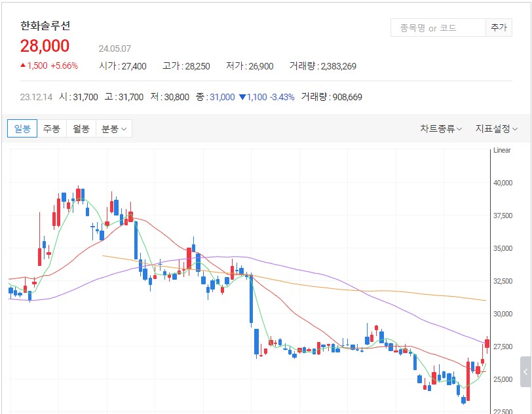Switch to the 주봉 weekly chart tab

[x=52, y=128]
